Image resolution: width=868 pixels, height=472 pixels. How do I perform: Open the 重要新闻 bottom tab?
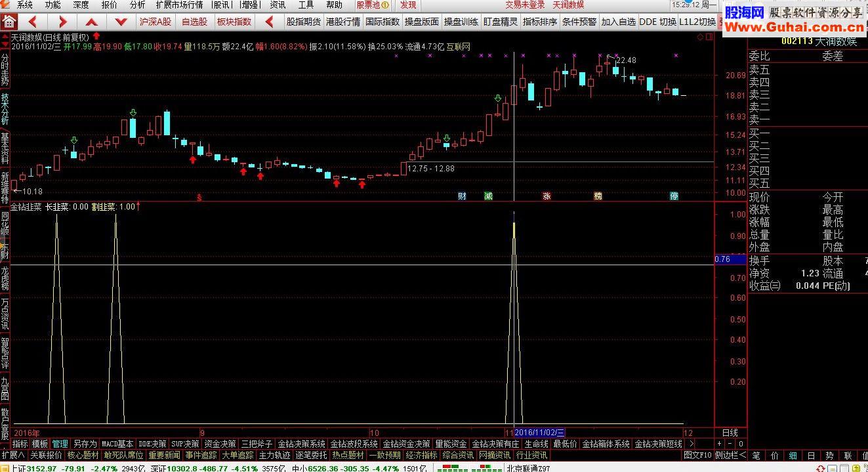[x=164, y=455]
